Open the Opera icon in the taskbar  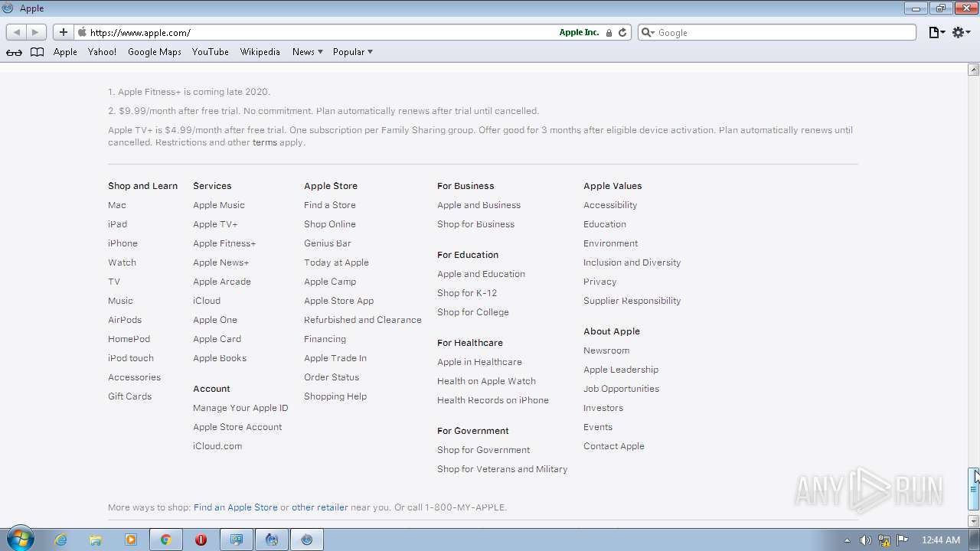point(201,540)
